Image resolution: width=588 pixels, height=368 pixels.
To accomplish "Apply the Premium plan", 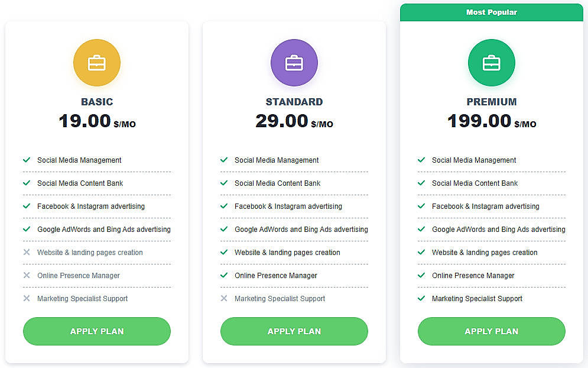I will pyautogui.click(x=491, y=331).
